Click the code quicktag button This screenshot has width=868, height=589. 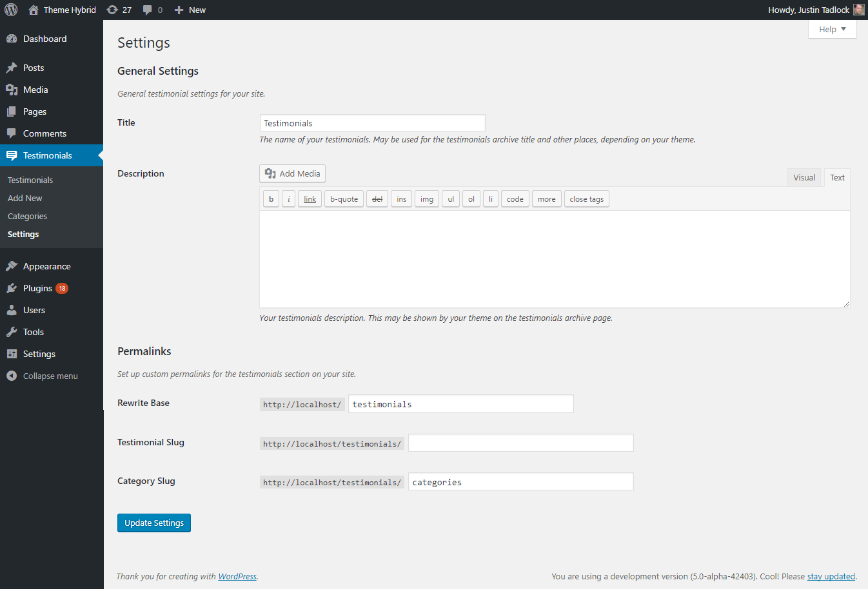click(515, 199)
